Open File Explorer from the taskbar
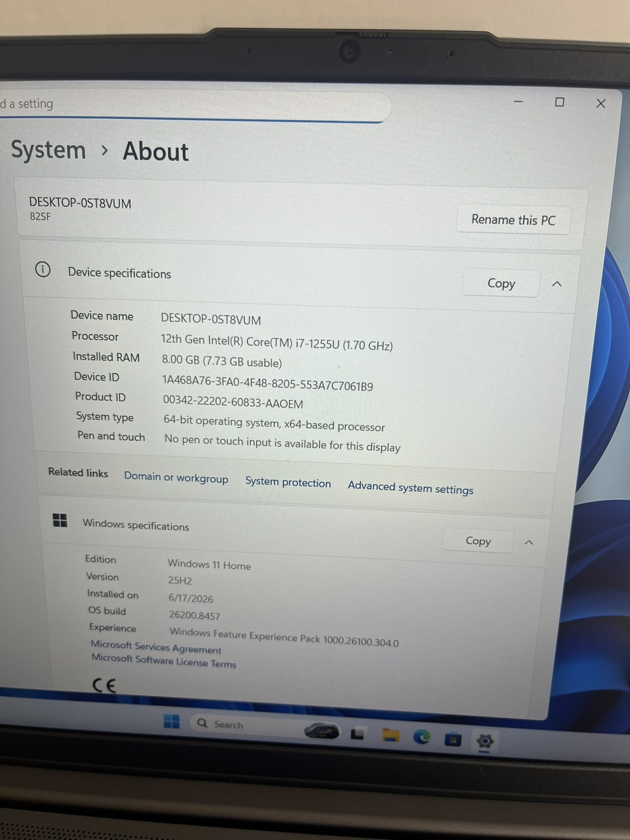 point(390,735)
